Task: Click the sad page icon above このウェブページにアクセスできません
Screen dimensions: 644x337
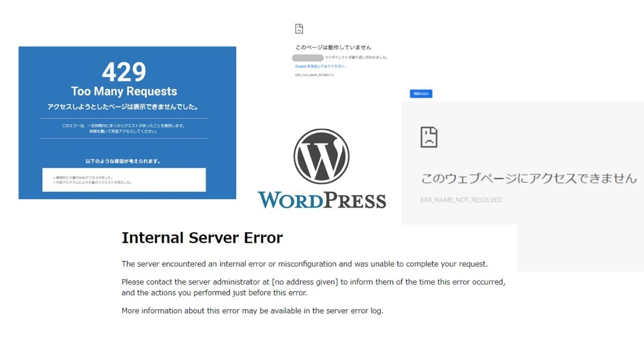Action: pyautogui.click(x=429, y=137)
